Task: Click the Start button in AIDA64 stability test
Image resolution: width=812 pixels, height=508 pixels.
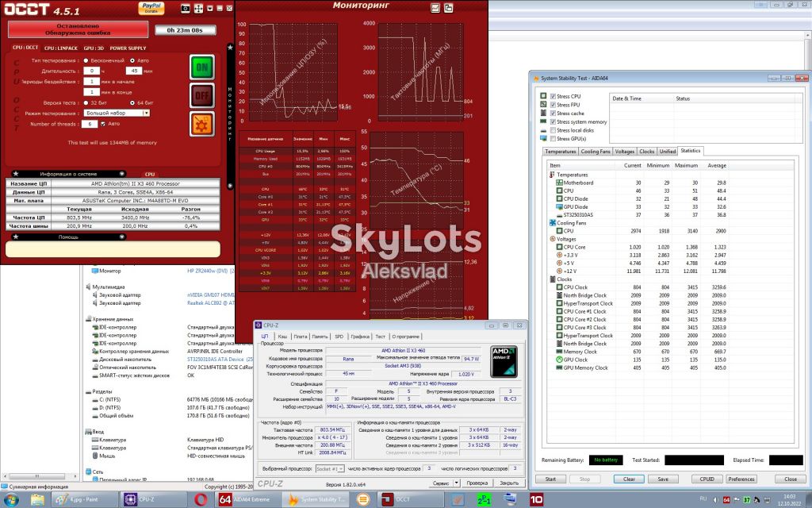Action: pyautogui.click(x=550, y=479)
